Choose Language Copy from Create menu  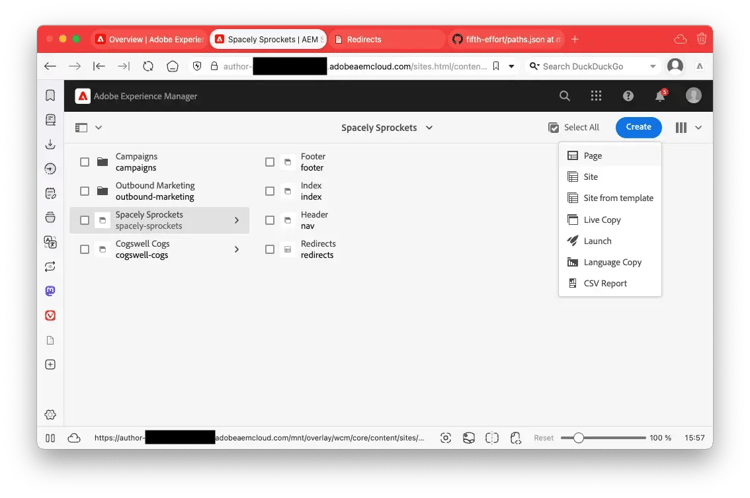(610, 263)
